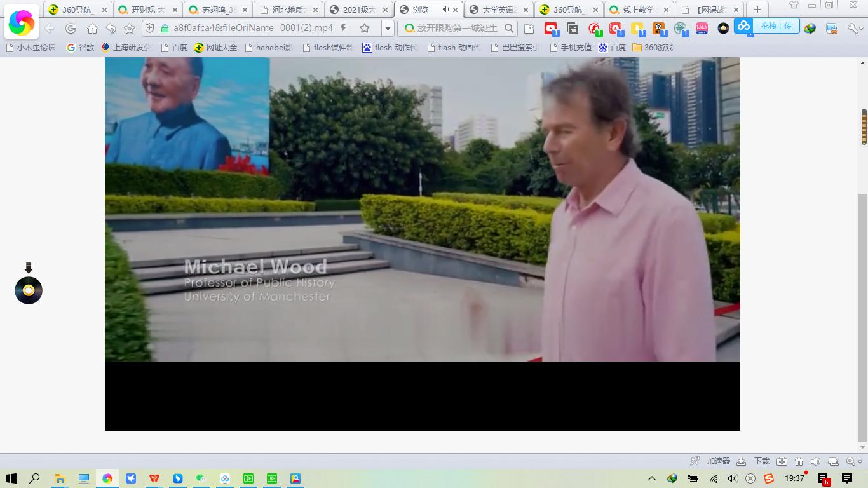Image resolution: width=868 pixels, height=488 pixels.
Task: Open the 网址大全 bookmark
Action: 215,48
